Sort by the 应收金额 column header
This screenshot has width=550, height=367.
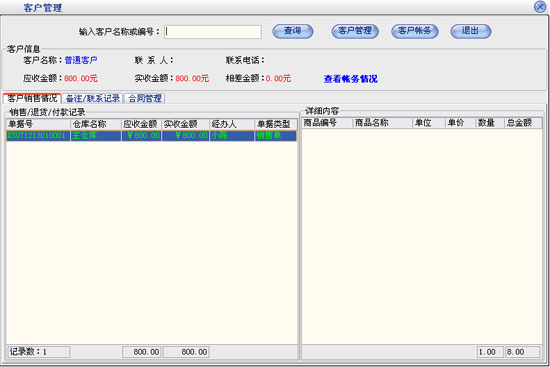pos(141,124)
